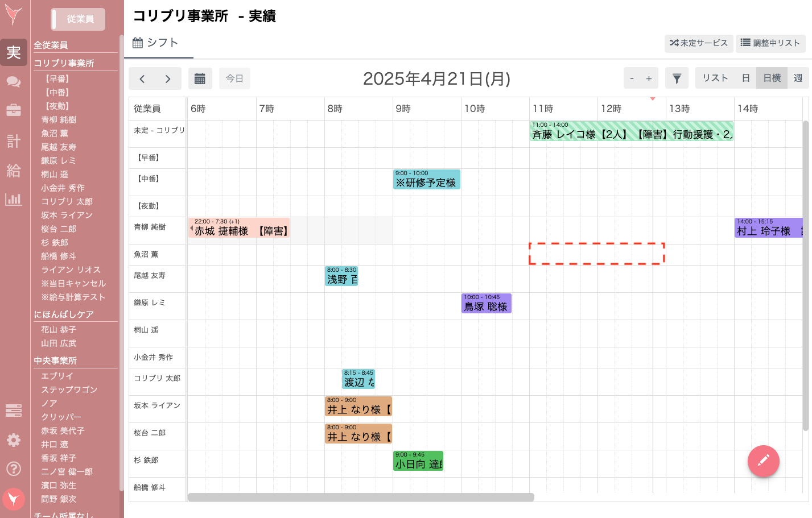This screenshot has height=518, width=812.
Task: View the bar chart statistics icon
Action: point(14,200)
